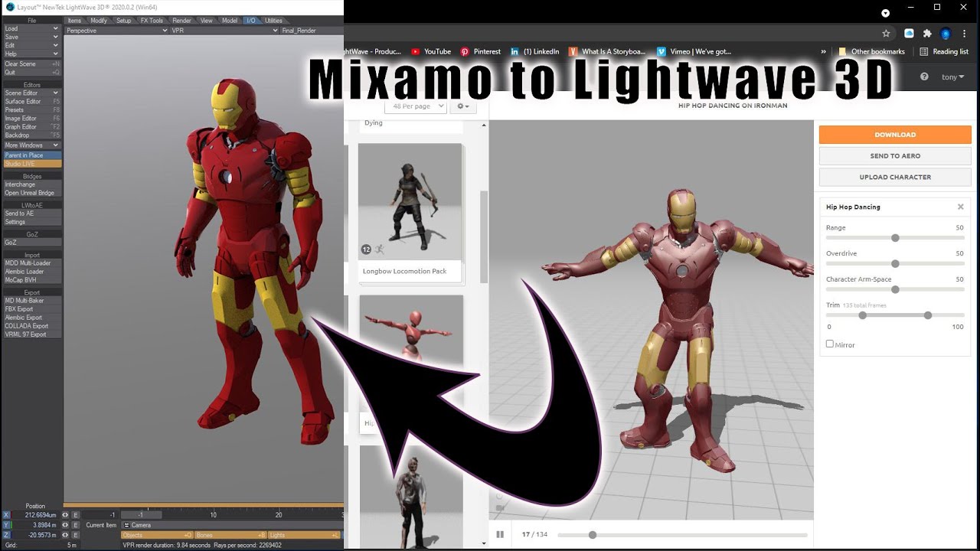Close the Hip Hop Dancing panel
Image resolution: width=980 pixels, height=551 pixels.
click(x=960, y=207)
